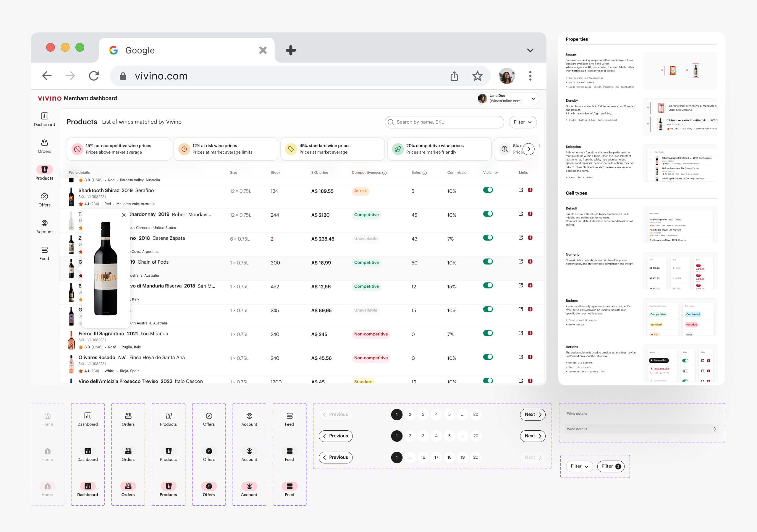This screenshot has height=532, width=757.
Task: Click the Fierce III Sagrantino bottle thumbnail
Action: pos(71,340)
